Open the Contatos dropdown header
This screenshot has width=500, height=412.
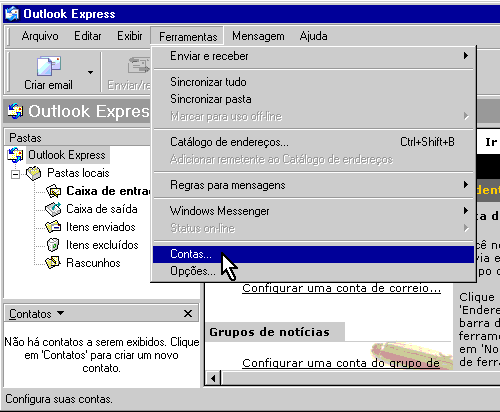click(x=36, y=314)
